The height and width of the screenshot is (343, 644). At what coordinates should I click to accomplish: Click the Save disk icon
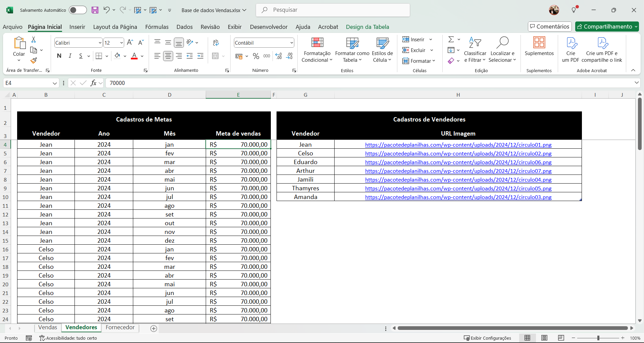[x=95, y=10]
